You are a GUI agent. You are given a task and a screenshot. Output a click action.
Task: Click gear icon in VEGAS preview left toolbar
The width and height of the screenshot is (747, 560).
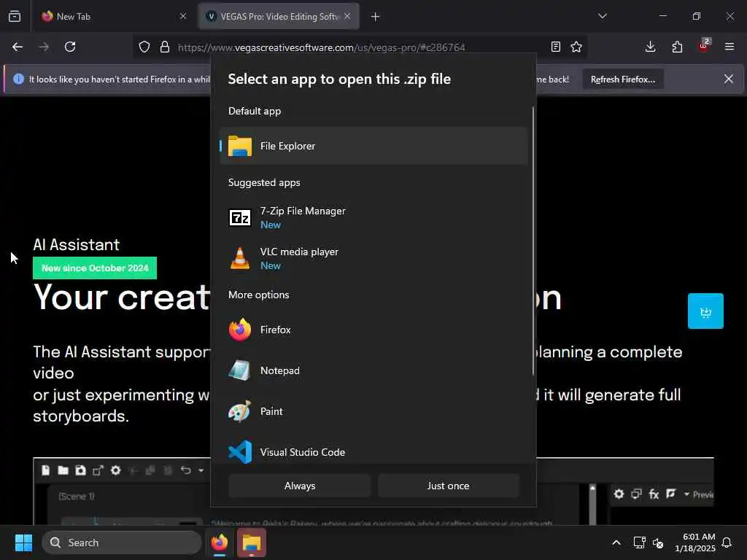(116, 470)
